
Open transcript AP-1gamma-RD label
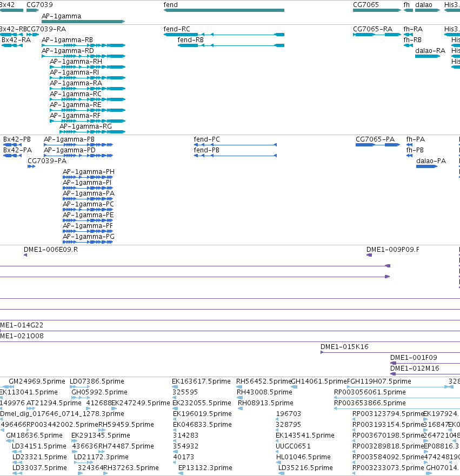[68, 51]
